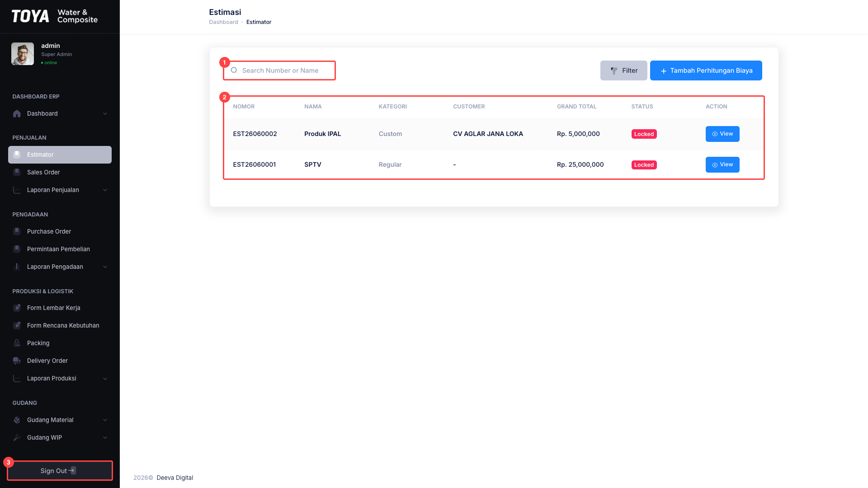868x488 pixels.
Task: Expand the Dashboard menu chevron
Action: 105,113
